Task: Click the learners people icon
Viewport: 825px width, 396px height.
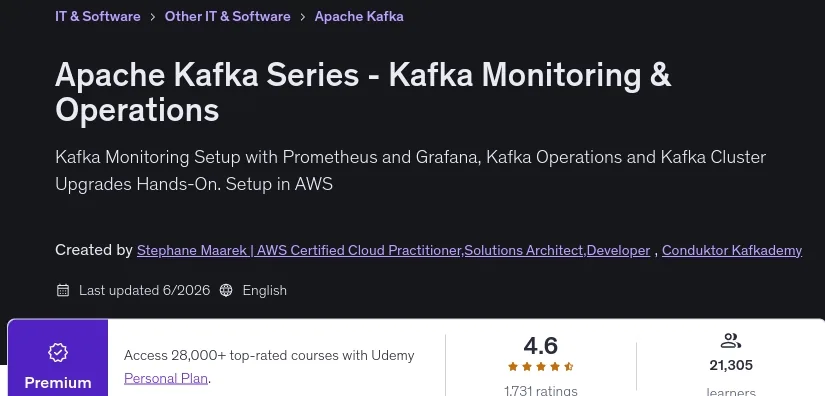Action: pos(731,341)
